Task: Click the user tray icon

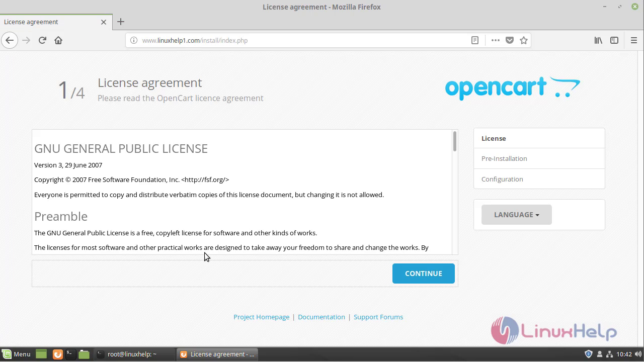Action: (599, 354)
